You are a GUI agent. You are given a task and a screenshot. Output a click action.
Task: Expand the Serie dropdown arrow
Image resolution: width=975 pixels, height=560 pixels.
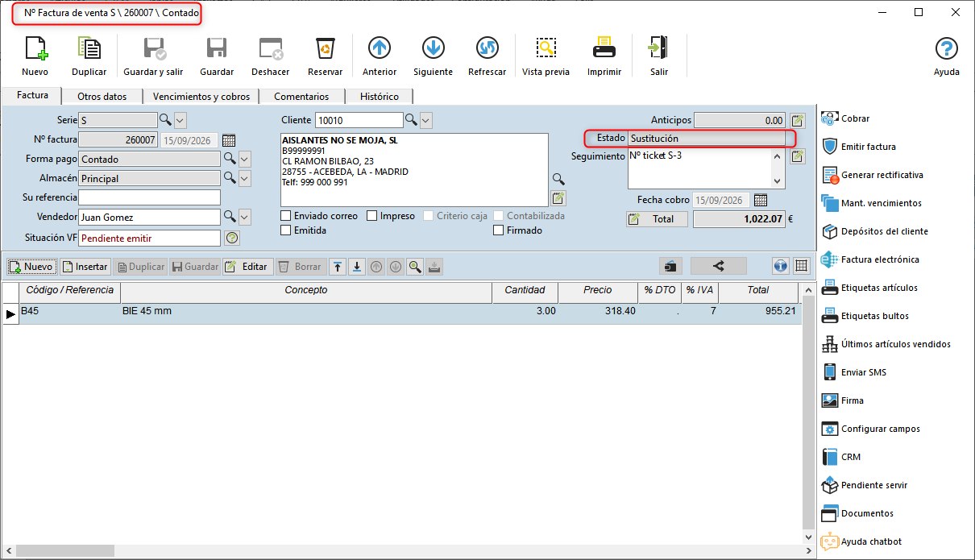(180, 120)
